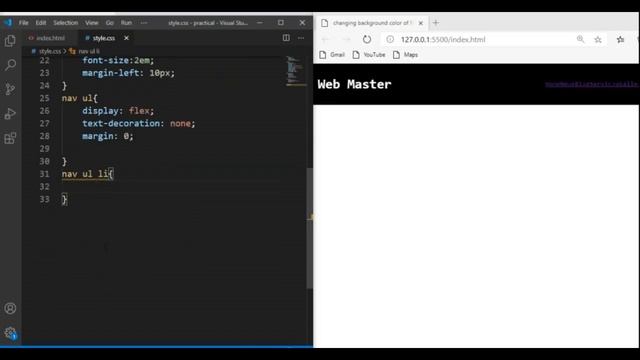Close the style.css editor tab
This screenshot has width=640, height=360.
127,38
